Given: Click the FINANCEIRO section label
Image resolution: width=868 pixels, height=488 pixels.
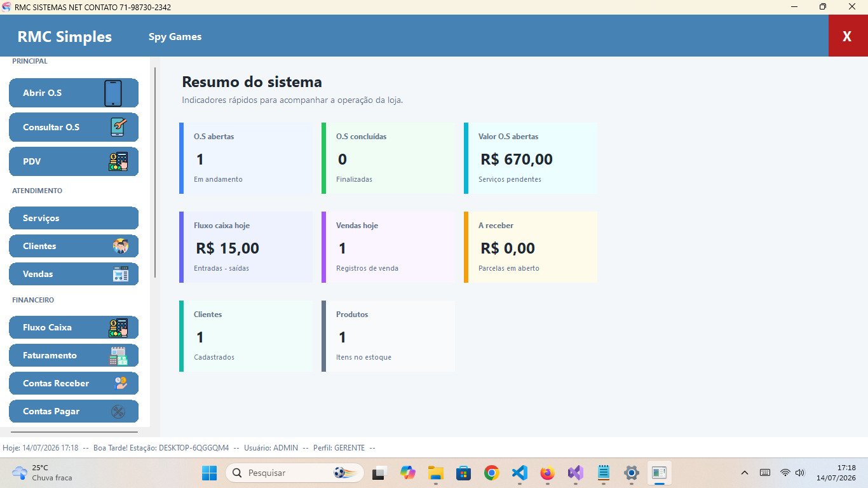Looking at the screenshot, I should click(33, 300).
